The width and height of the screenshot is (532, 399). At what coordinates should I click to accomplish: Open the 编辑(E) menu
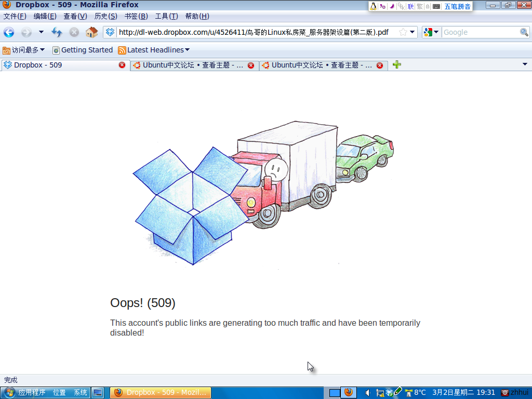coord(45,16)
